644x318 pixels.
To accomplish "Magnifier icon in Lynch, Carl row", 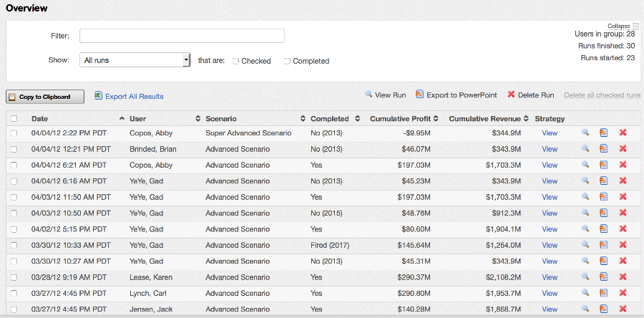I will (x=585, y=292).
